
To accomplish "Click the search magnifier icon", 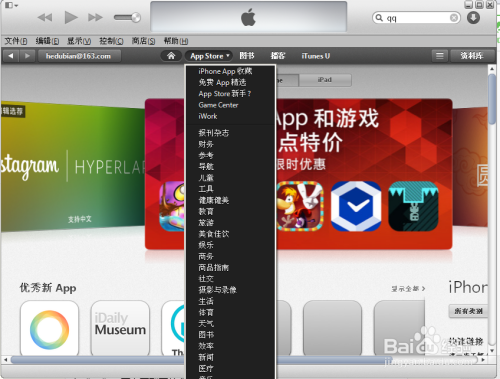I will (379, 18).
